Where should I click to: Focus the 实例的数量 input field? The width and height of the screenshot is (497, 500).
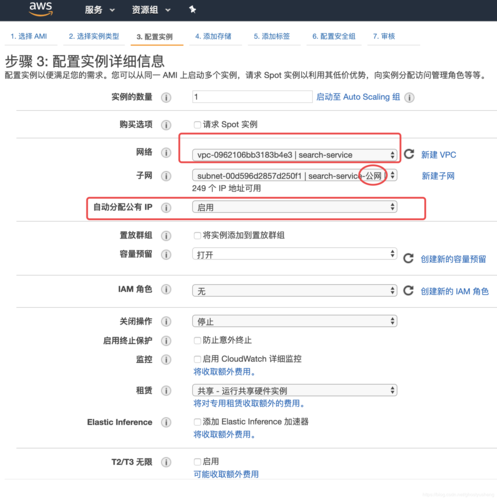252,97
